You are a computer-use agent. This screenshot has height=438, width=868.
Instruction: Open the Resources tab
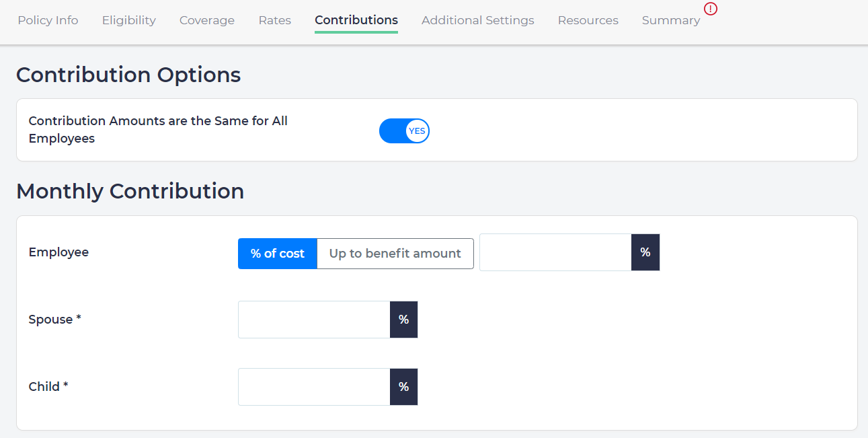pos(588,20)
